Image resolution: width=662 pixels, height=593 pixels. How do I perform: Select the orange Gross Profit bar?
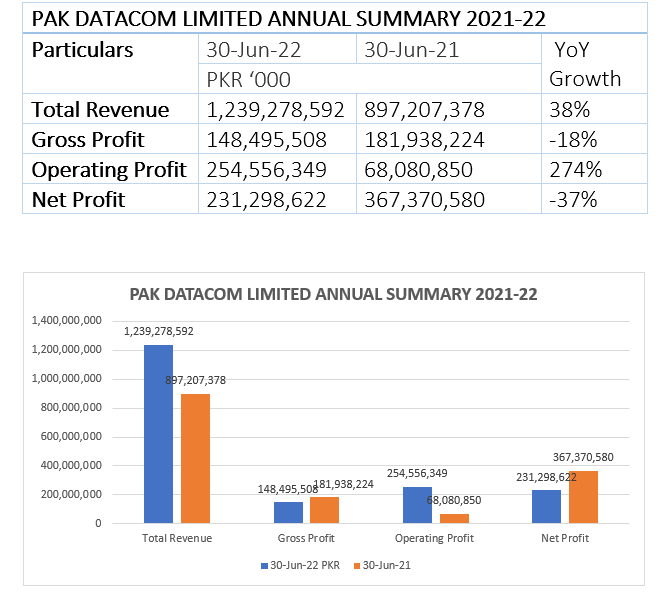click(324, 510)
